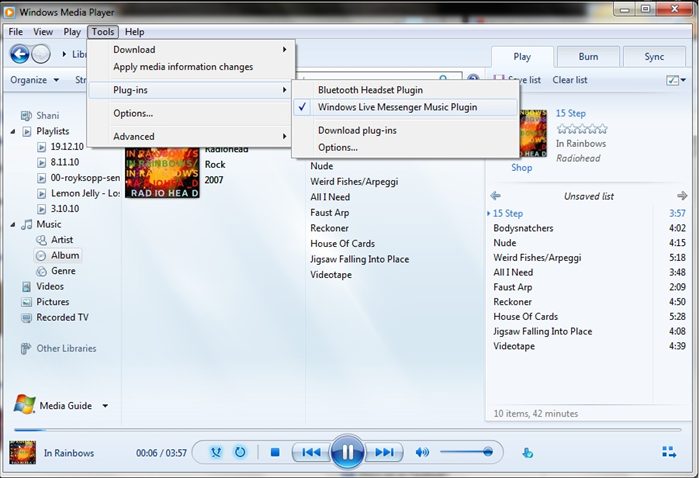Screen dimensions: 699x478
Task: Click the 15 Step title link
Action: pyautogui.click(x=570, y=113)
